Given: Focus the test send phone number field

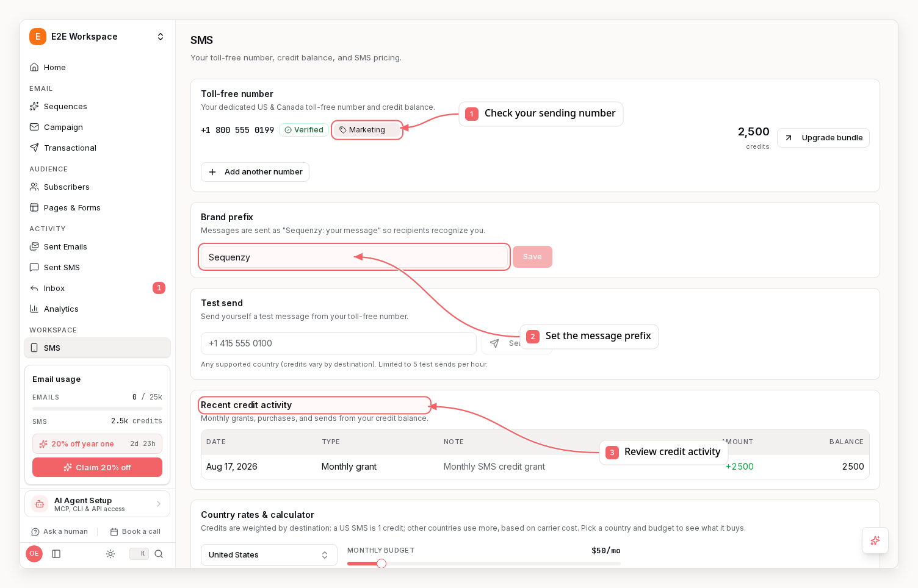Looking at the screenshot, I should click(339, 343).
